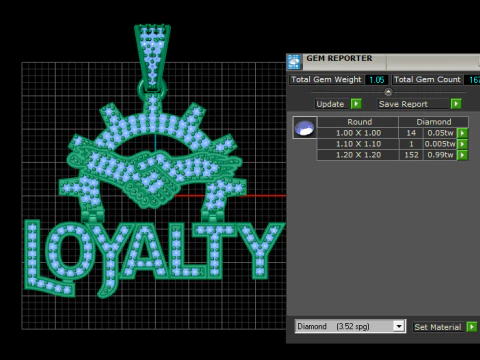Click the green arrow beside Update
This screenshot has height=360, width=480.
(x=356, y=104)
